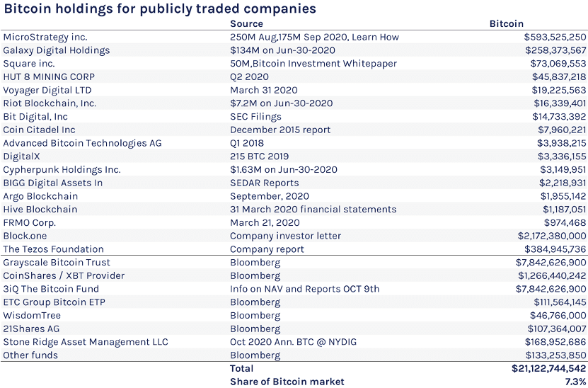This screenshot has width=588, height=388.
Task: Select the 3iQ The Bitcoin Fund entry
Action: click(x=51, y=289)
